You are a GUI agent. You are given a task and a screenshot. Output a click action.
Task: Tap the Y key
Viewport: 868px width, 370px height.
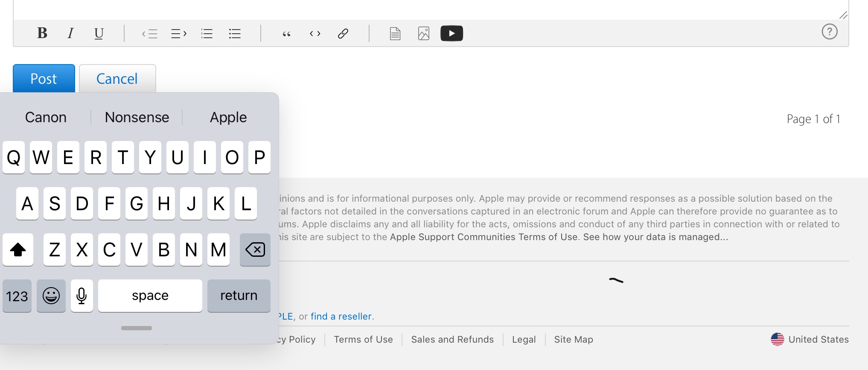(x=150, y=157)
